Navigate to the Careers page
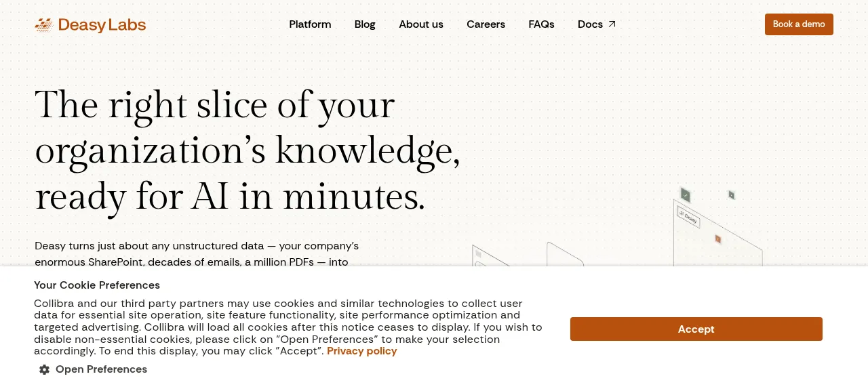The height and width of the screenshot is (391, 868). [486, 24]
